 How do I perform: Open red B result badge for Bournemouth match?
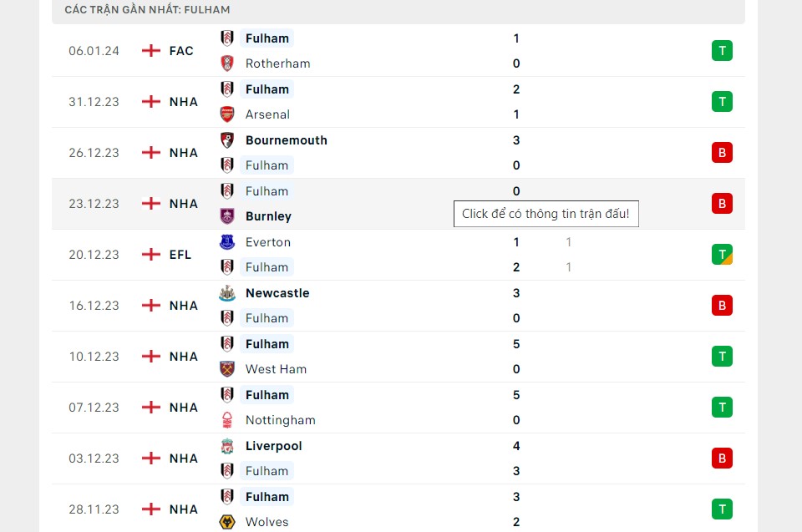point(722,153)
